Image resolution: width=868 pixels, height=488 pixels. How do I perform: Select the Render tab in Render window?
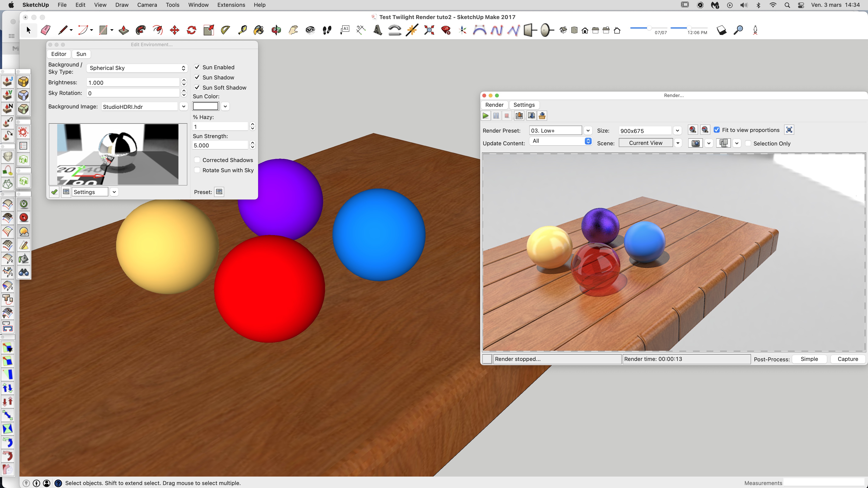[494, 105]
